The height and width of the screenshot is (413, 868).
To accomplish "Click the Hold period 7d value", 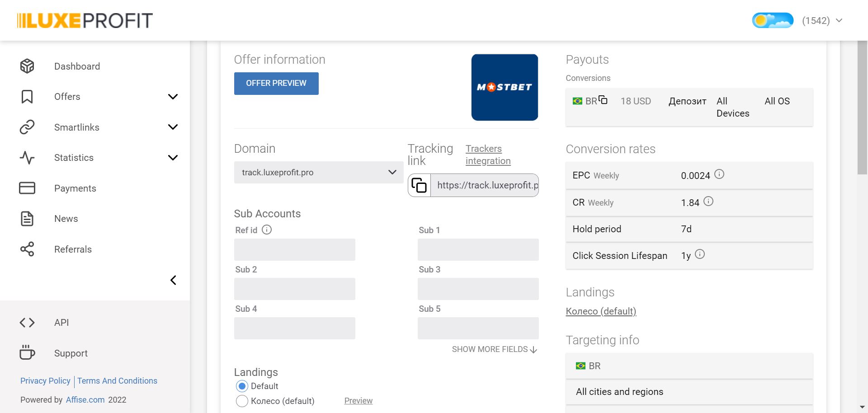I will [x=686, y=229].
